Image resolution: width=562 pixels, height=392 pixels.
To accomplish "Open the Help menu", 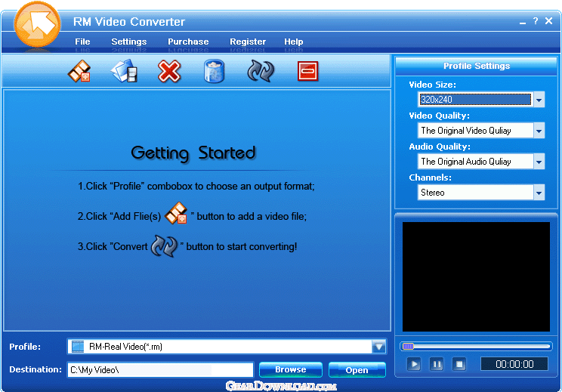I will 294,42.
